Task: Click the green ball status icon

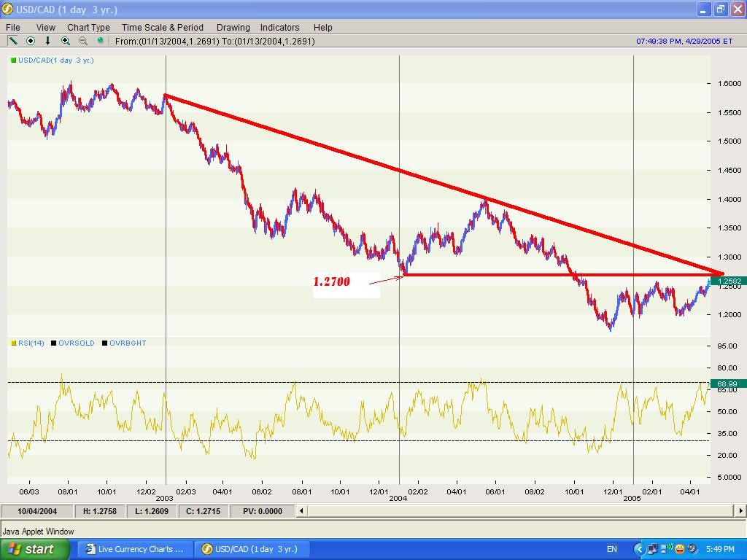Action: [100, 41]
